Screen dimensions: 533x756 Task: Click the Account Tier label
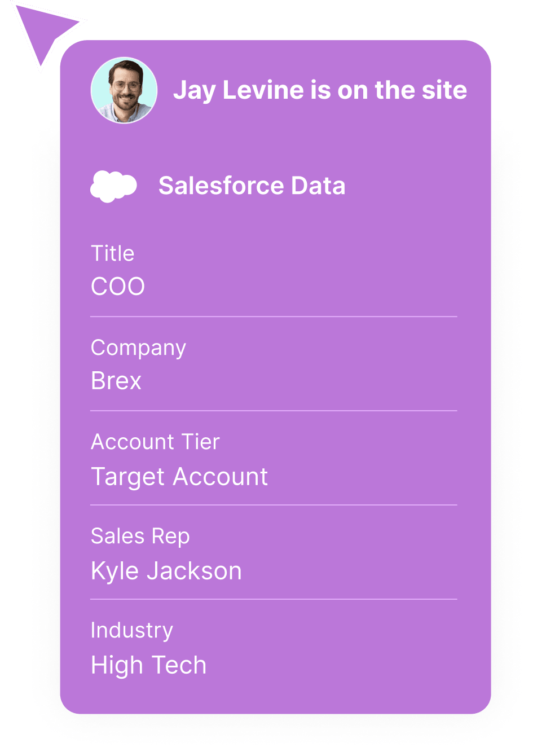[155, 442]
